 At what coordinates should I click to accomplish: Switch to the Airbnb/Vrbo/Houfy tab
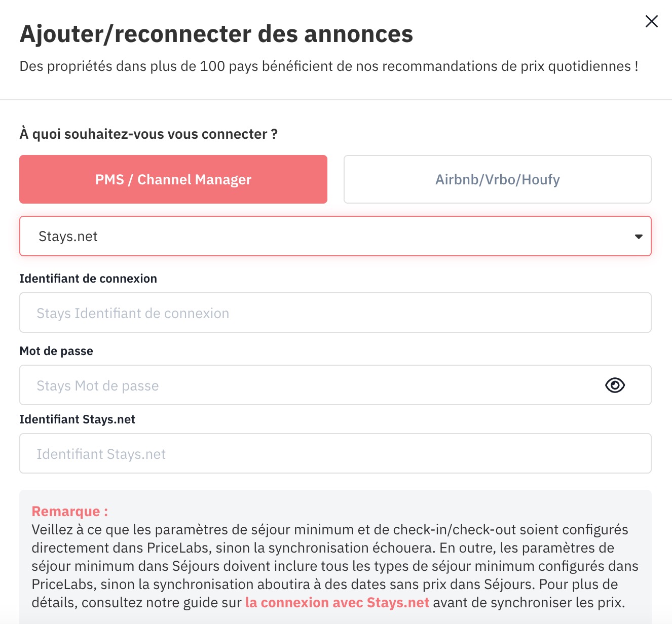tap(497, 179)
